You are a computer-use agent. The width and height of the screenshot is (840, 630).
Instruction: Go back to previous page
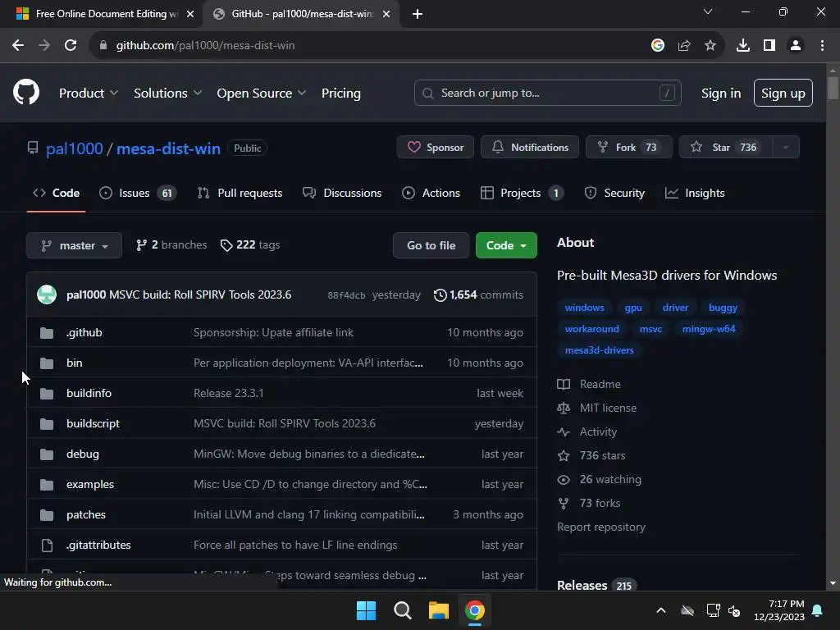(x=18, y=46)
